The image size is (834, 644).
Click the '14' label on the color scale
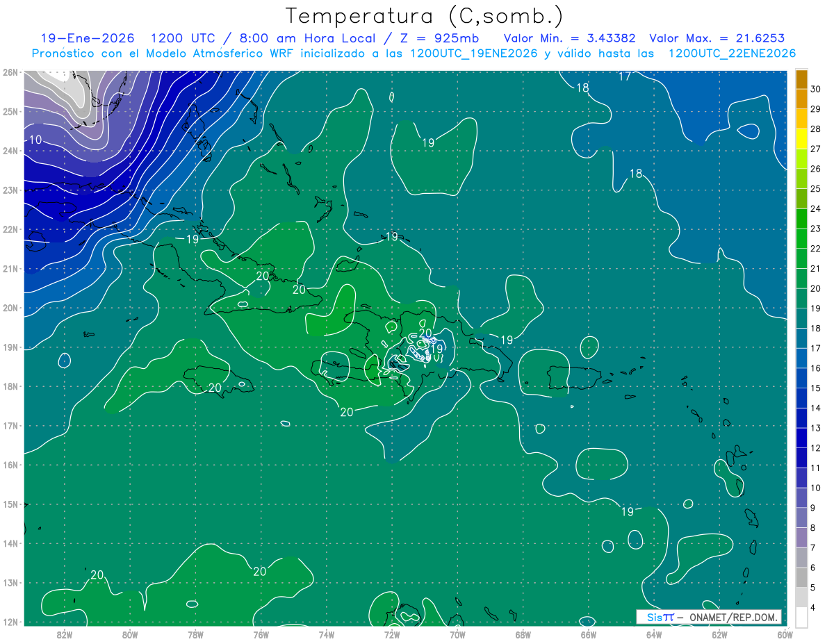coord(816,408)
